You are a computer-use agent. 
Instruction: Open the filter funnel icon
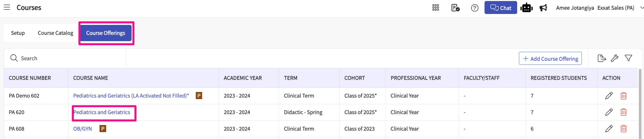[628, 58]
